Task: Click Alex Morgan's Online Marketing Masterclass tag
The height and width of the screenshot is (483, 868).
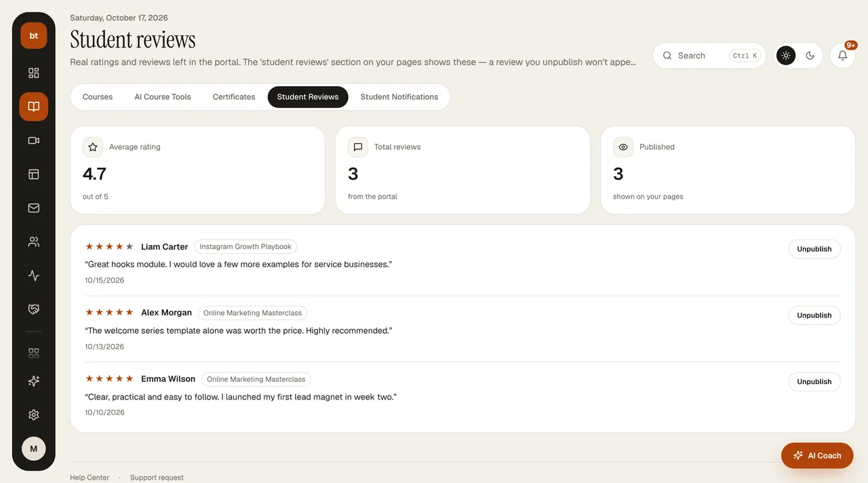Action: click(252, 313)
